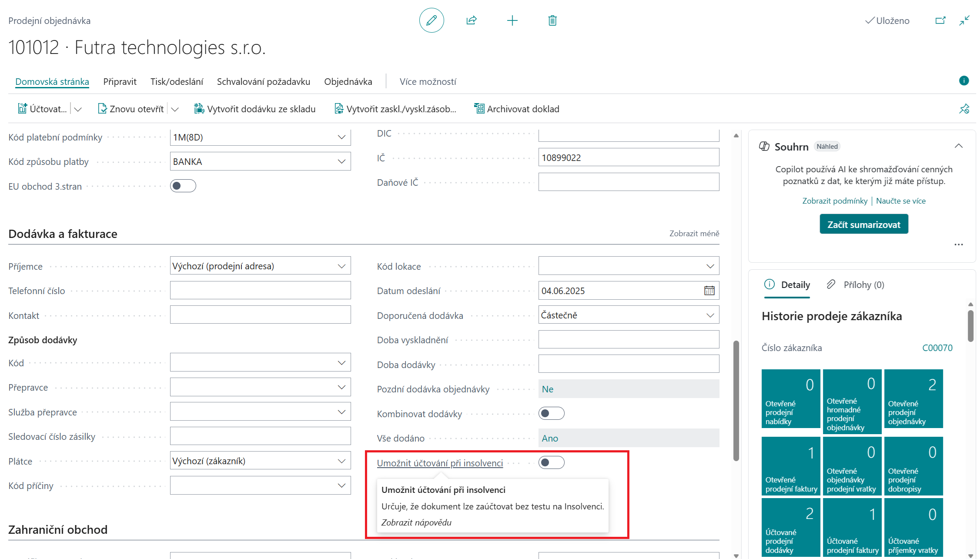Click the share document icon

472,20
